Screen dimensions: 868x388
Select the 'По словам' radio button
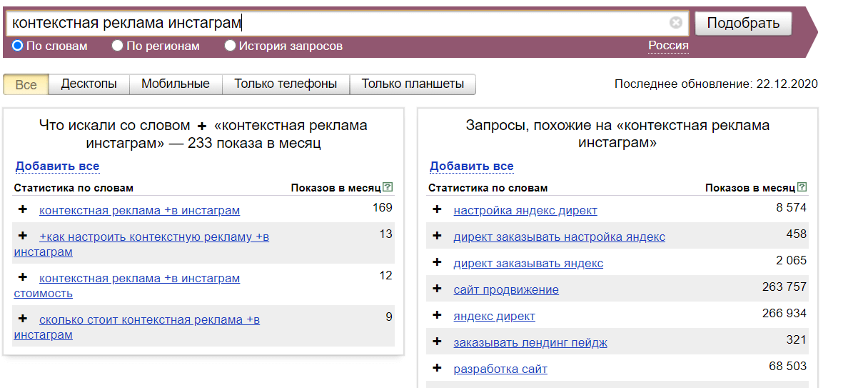coord(18,46)
